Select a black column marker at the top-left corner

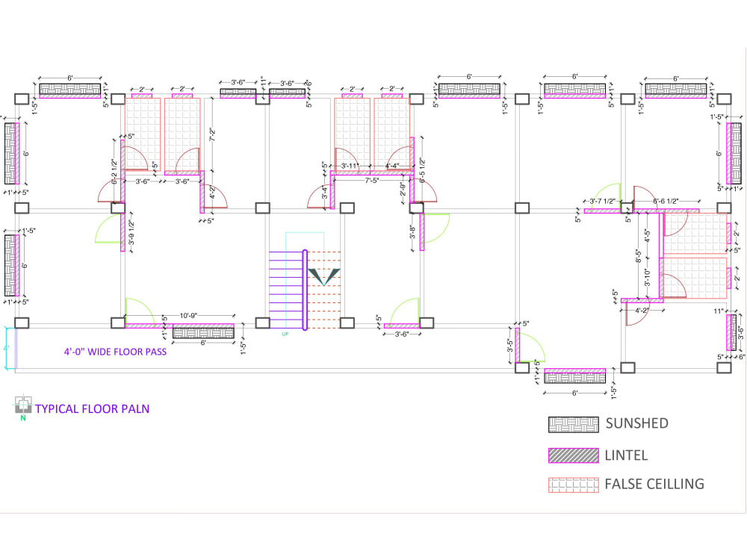(x=20, y=98)
